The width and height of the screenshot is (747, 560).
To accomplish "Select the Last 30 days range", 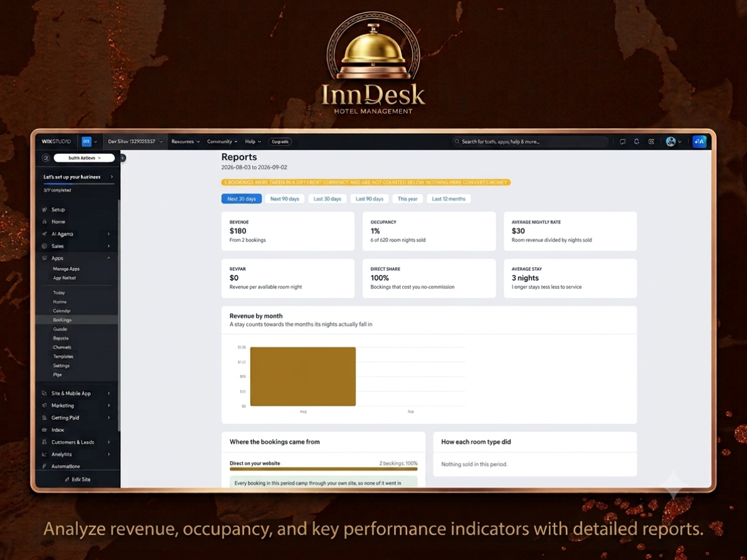I will pyautogui.click(x=327, y=199).
